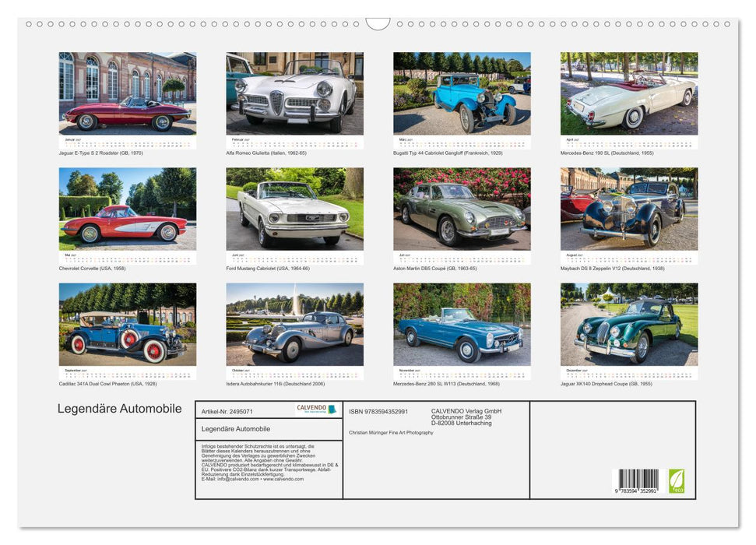The height and width of the screenshot is (545, 756).
Task: Click the Alfa Romeo Giulietta photo
Action: 294,93
